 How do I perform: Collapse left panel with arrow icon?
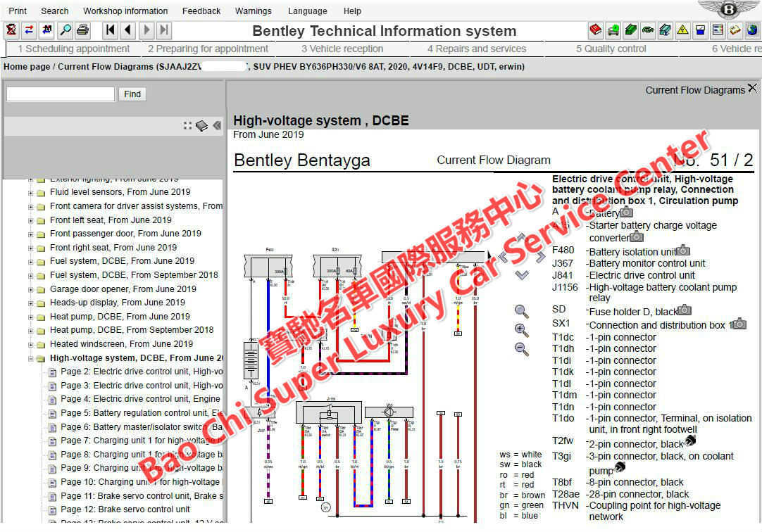[217, 126]
